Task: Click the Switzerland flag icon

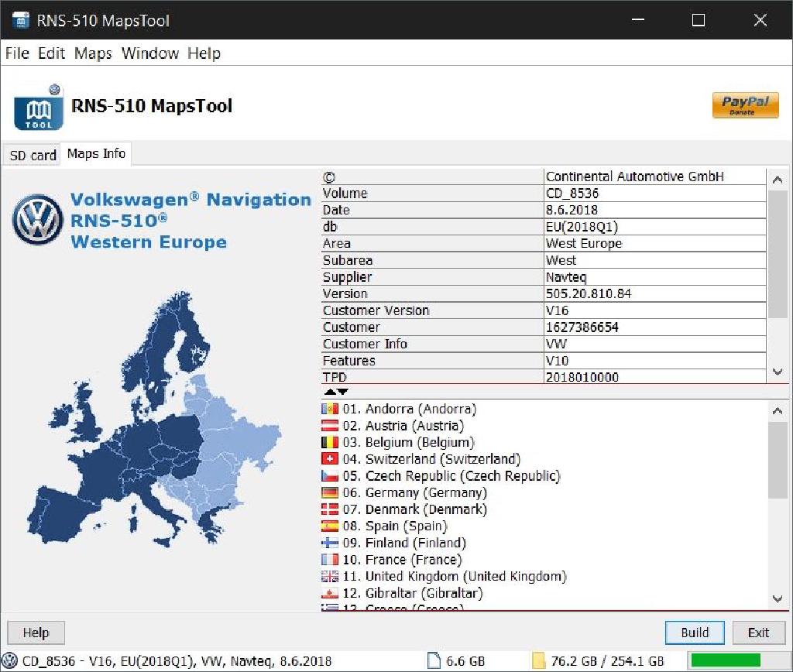Action: coord(330,459)
